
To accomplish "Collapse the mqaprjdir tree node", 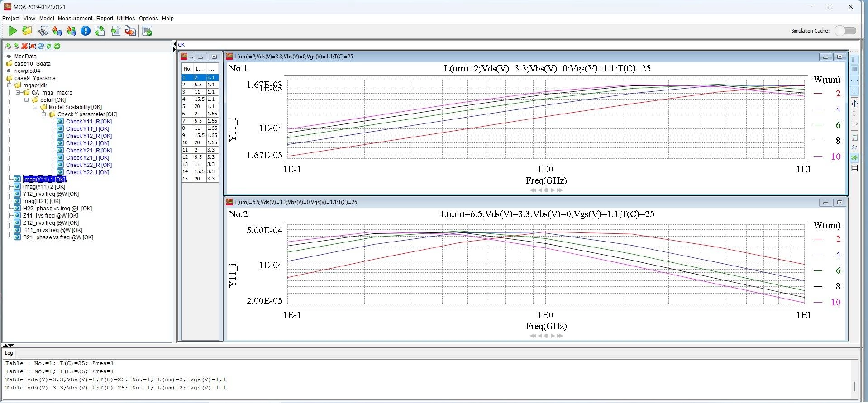I will tap(10, 85).
